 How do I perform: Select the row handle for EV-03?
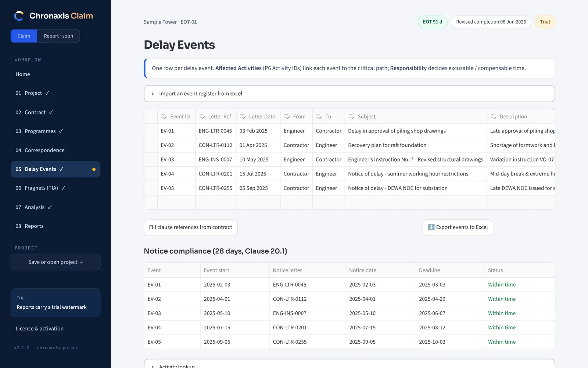coord(151,160)
